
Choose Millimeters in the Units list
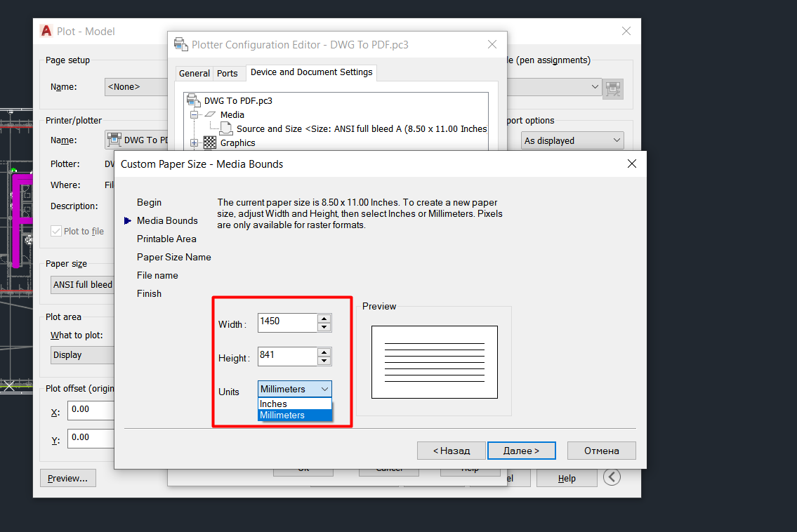coord(295,415)
